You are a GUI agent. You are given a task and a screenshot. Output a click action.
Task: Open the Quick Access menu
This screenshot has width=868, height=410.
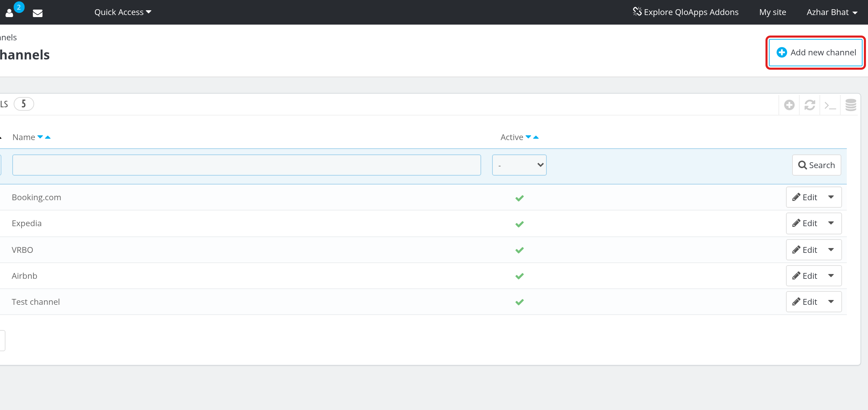pyautogui.click(x=123, y=12)
